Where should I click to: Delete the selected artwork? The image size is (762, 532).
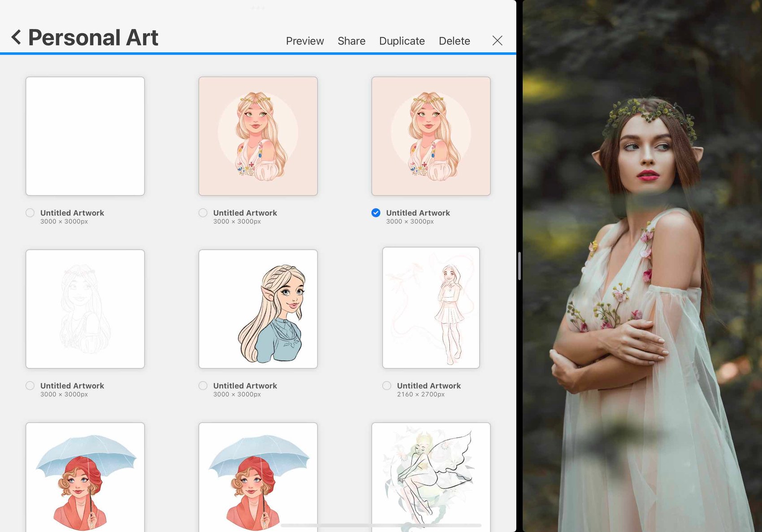(454, 41)
